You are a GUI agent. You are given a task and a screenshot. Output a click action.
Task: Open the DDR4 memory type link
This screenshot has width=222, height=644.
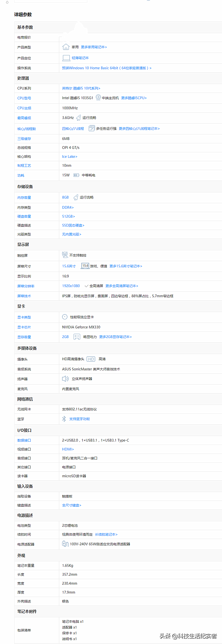click(x=68, y=208)
